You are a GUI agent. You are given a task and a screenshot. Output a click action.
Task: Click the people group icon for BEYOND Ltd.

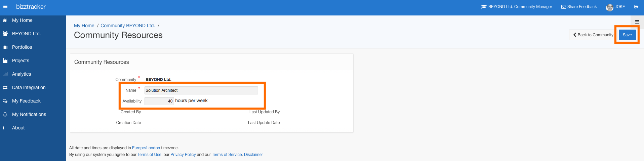point(5,34)
